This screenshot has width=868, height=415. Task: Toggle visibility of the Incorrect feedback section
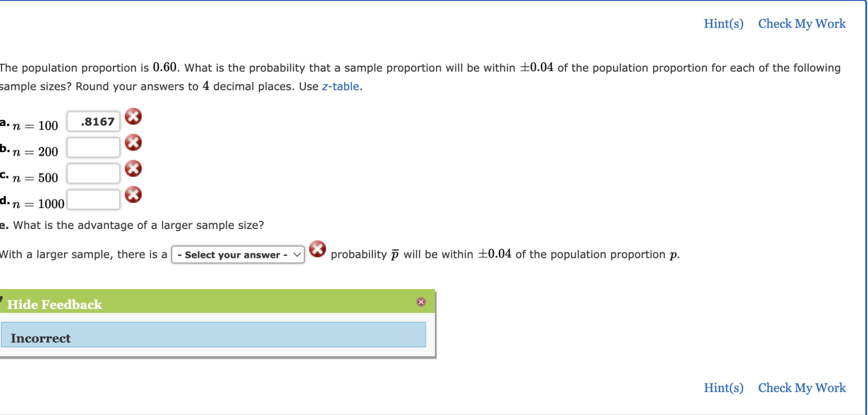[x=54, y=304]
